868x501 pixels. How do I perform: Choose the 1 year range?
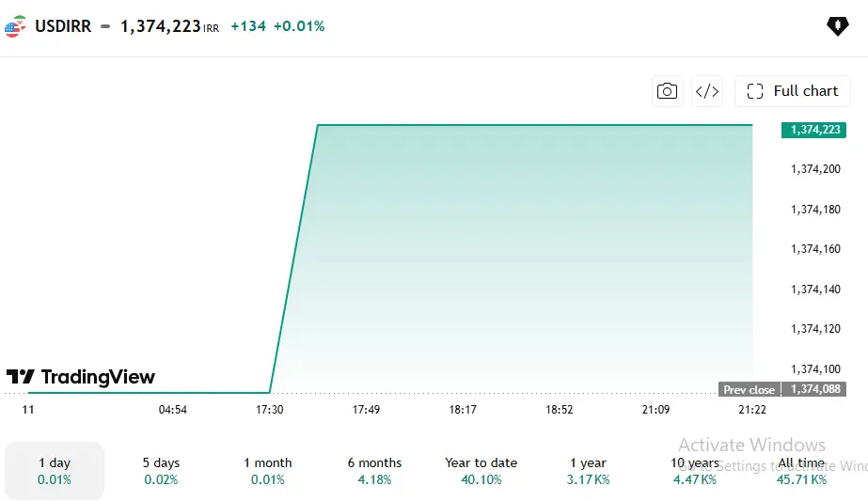(588, 471)
